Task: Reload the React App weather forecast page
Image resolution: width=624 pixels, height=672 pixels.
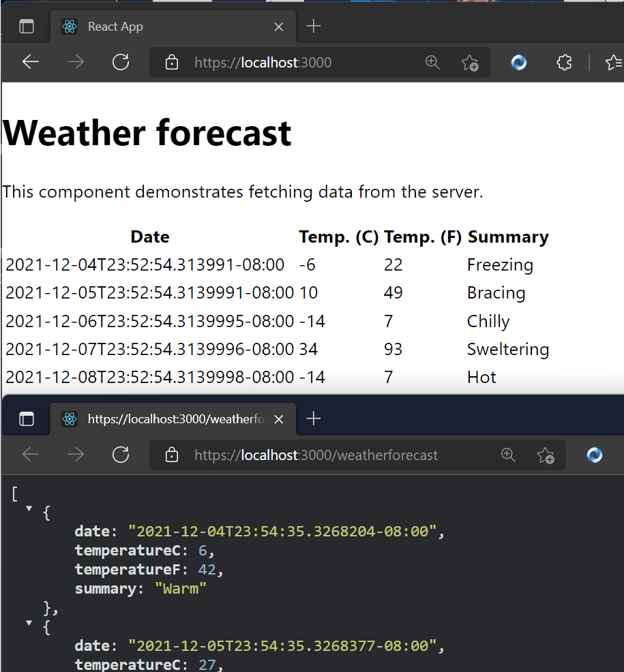Action: tap(121, 62)
